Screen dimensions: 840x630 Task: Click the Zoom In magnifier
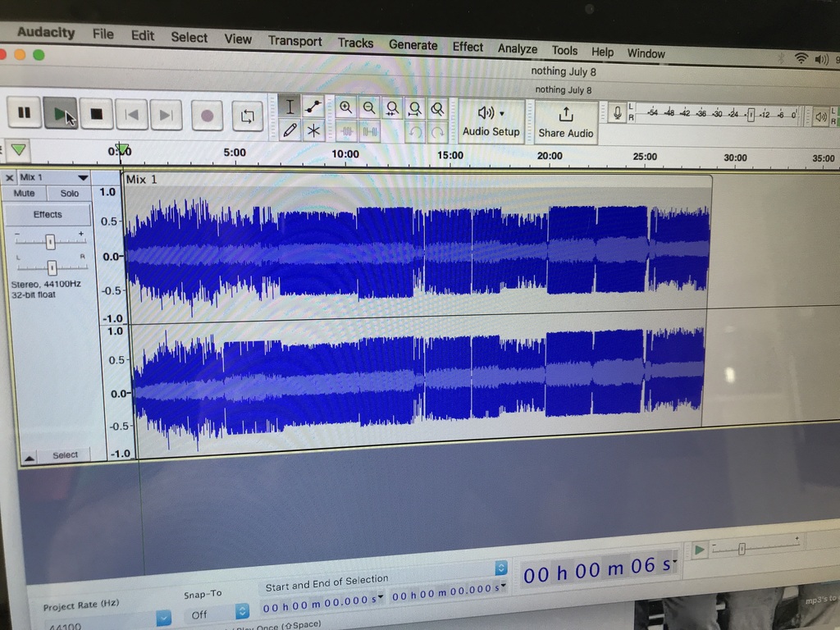coord(346,107)
